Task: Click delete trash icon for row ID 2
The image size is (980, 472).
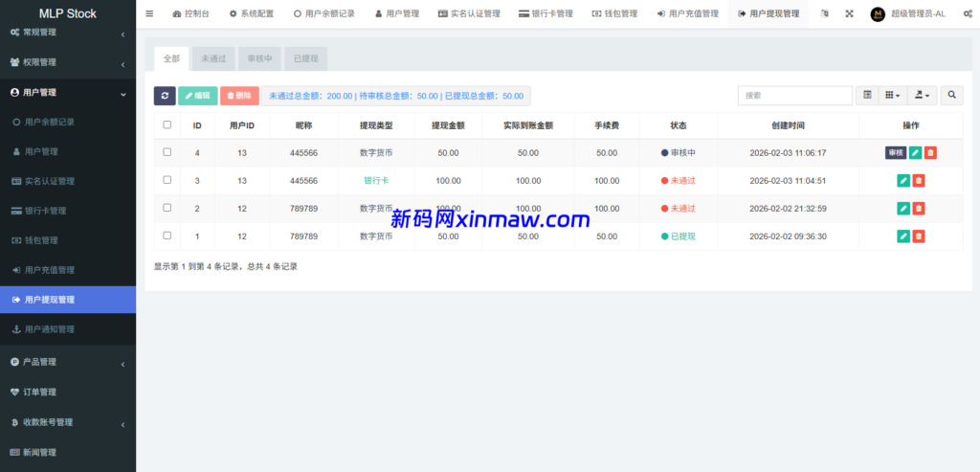Action: [x=919, y=208]
